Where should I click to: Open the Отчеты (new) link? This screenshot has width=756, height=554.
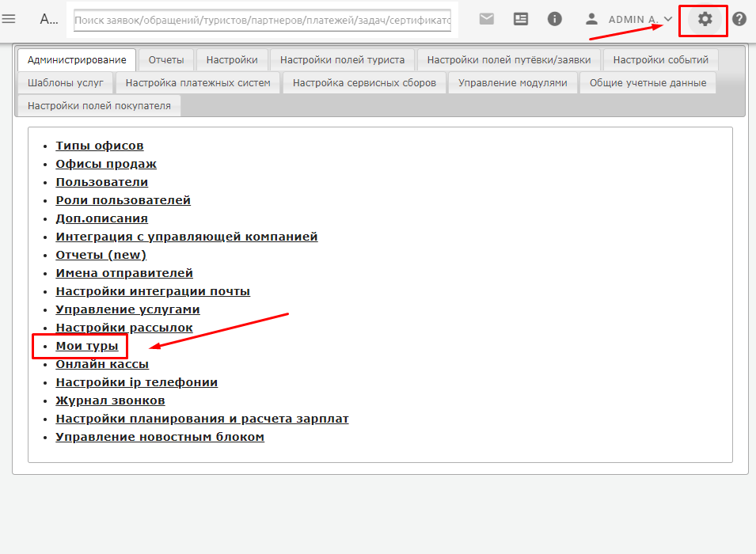coord(101,255)
